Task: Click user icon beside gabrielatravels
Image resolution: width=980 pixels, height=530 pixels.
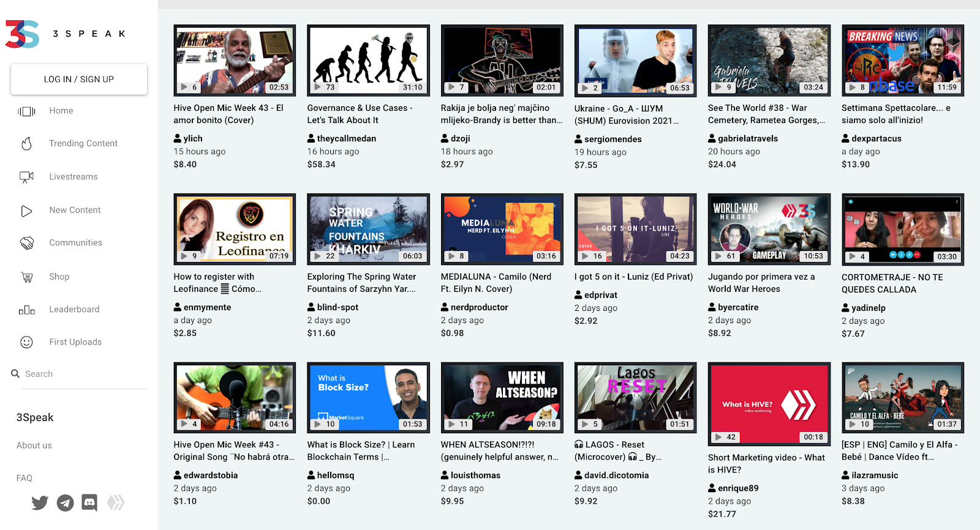Action: 712,138
